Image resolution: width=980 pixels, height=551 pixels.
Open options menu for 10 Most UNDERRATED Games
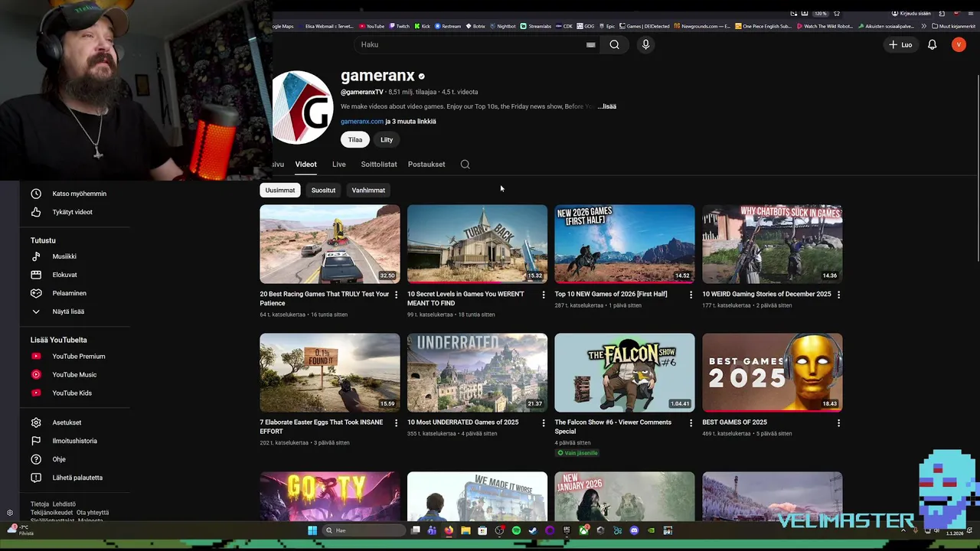click(544, 422)
